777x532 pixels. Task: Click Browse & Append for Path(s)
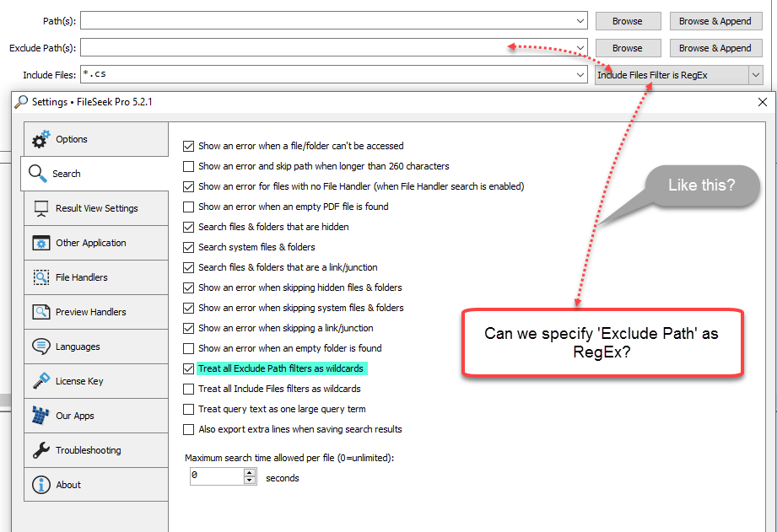(x=715, y=21)
